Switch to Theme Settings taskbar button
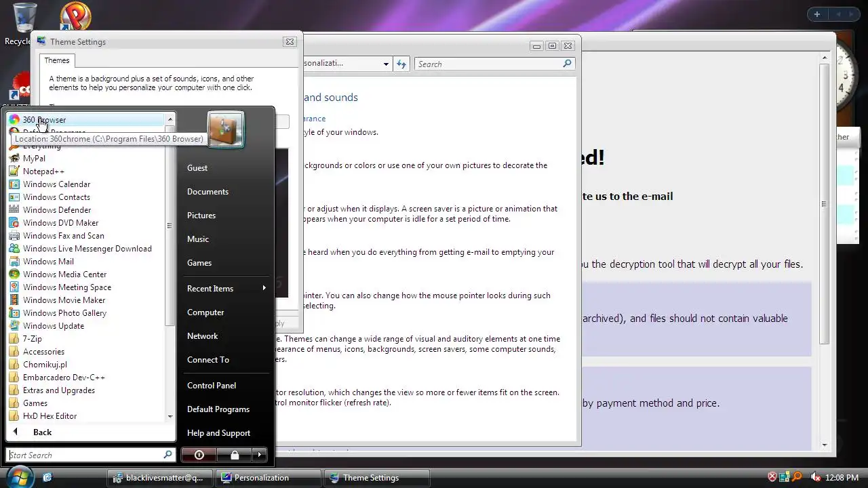Viewport: 868px width, 488px height. (x=376, y=477)
